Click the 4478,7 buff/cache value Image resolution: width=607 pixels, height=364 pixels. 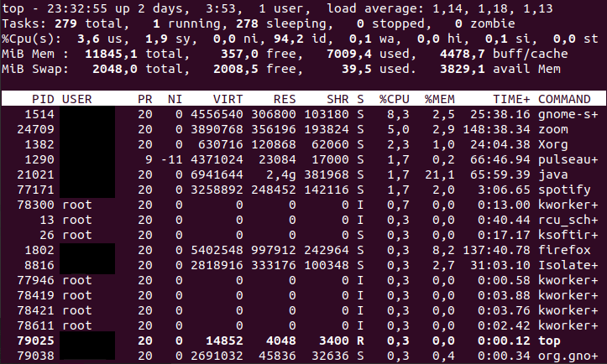click(463, 55)
